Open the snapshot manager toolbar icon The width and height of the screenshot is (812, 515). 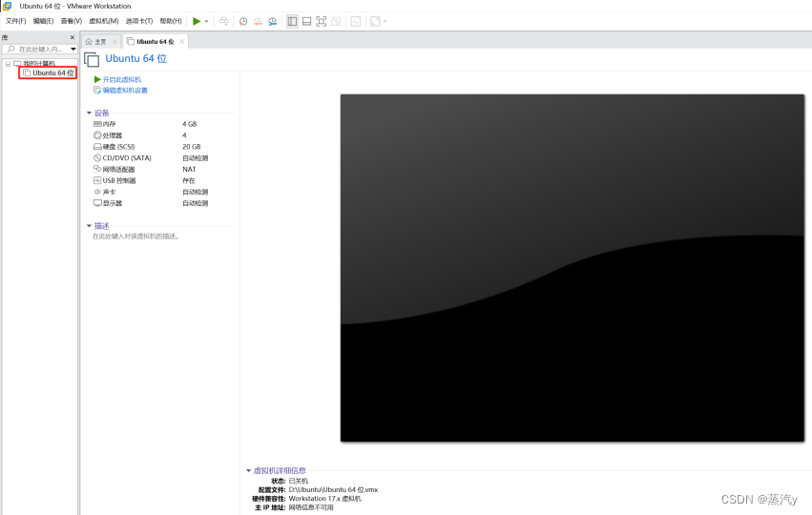(272, 21)
